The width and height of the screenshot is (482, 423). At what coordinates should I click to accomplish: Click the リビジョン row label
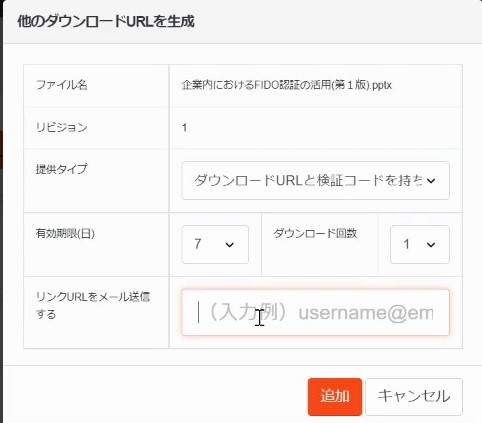(62, 127)
